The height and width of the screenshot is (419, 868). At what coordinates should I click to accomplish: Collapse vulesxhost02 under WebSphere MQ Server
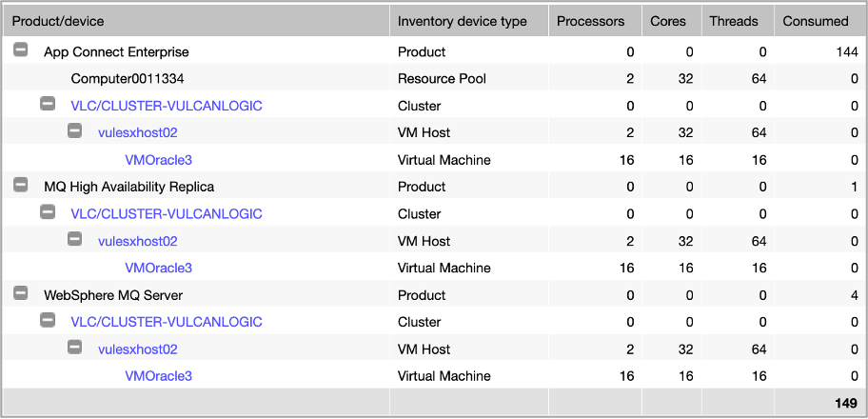[x=75, y=347]
